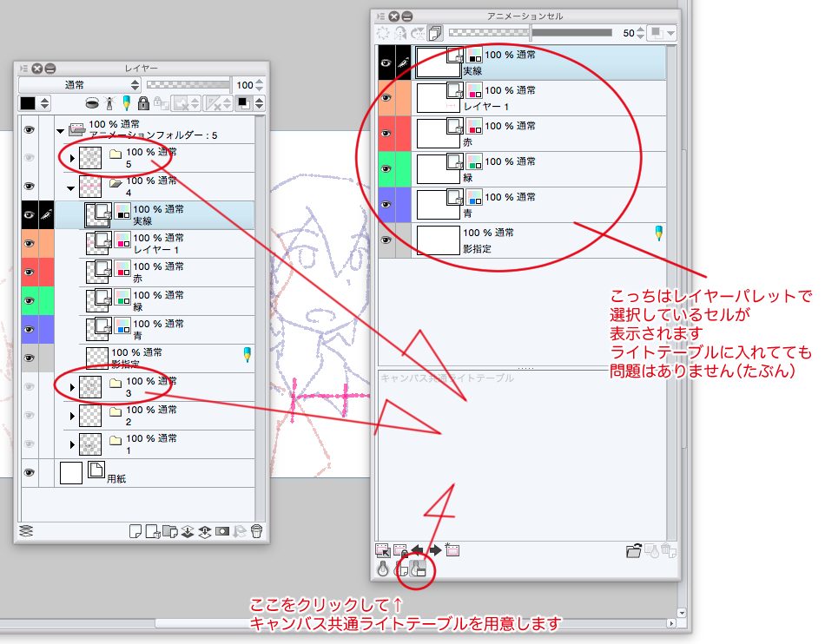Open the Layer palette menu icon
The image size is (825, 644).
23,69
